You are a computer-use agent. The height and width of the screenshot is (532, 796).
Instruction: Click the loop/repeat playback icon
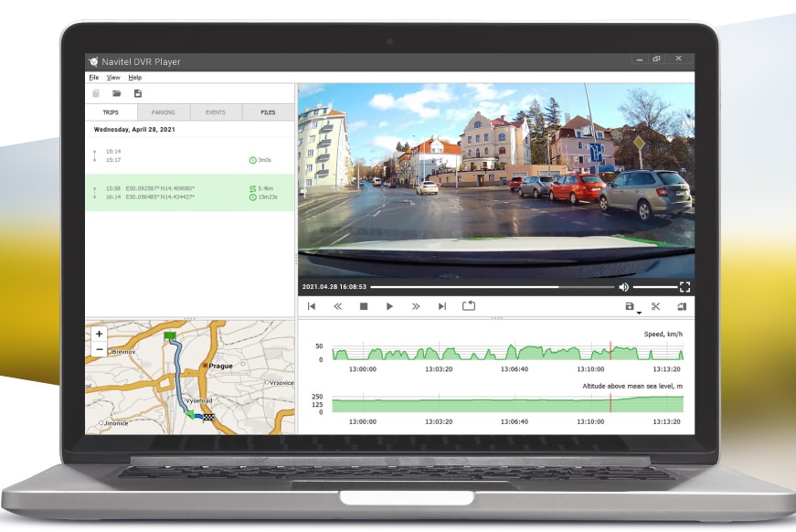coord(469,305)
